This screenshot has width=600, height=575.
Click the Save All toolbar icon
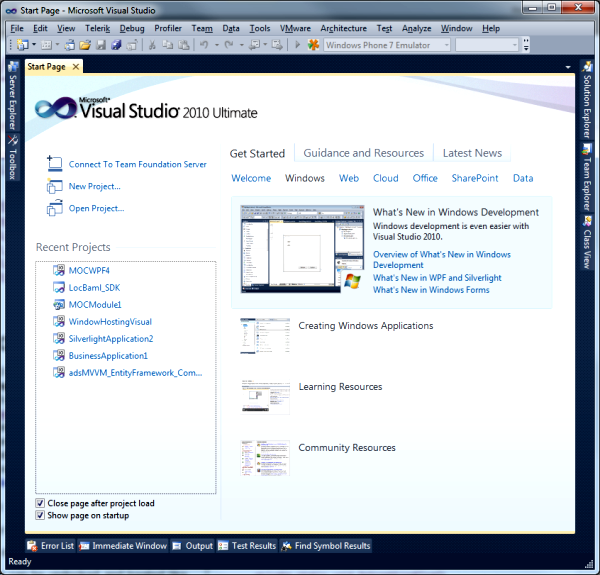click(x=116, y=45)
